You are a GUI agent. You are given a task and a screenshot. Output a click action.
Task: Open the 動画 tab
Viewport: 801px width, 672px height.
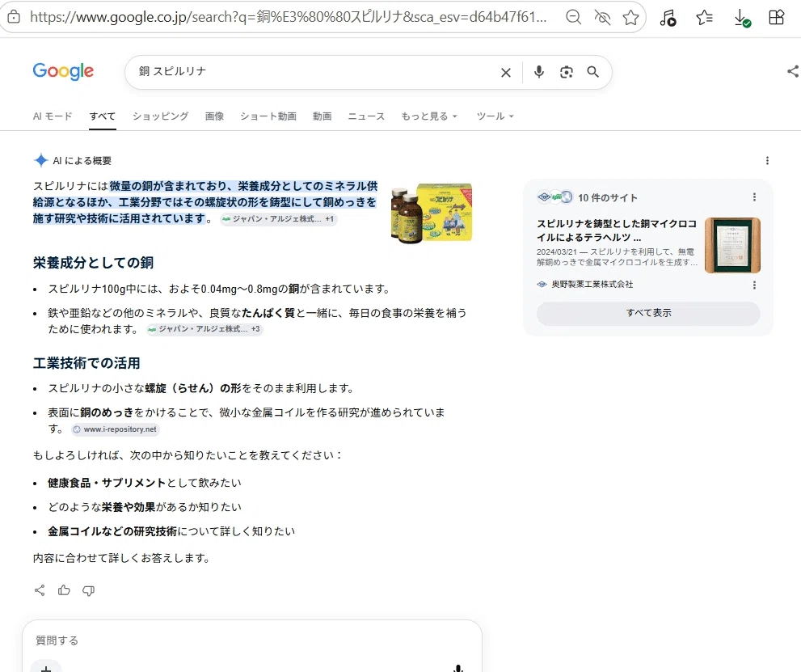click(x=322, y=116)
